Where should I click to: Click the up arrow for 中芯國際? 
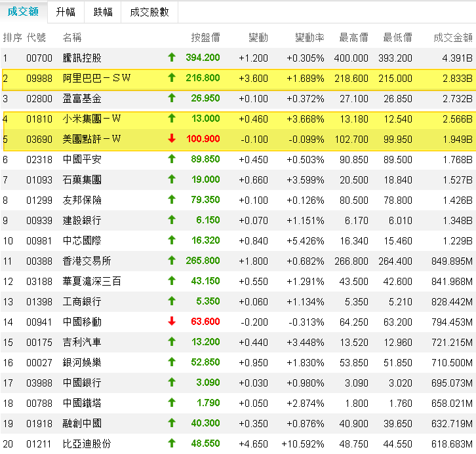172,240
